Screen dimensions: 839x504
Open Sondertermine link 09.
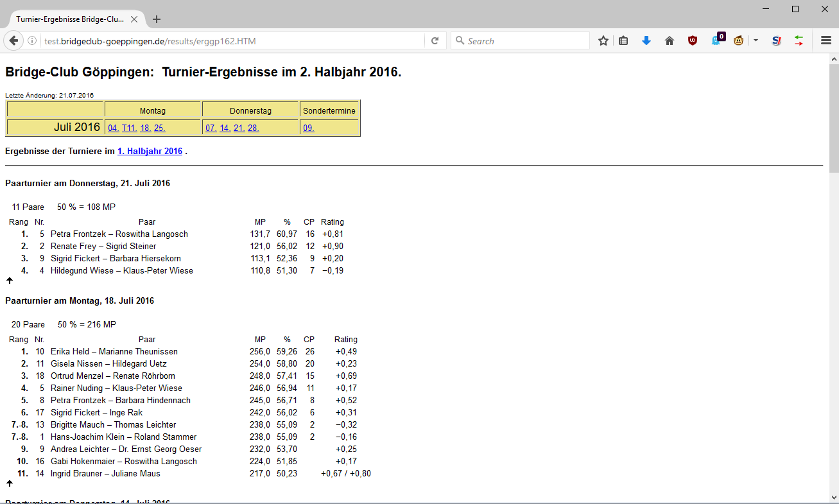(x=309, y=128)
